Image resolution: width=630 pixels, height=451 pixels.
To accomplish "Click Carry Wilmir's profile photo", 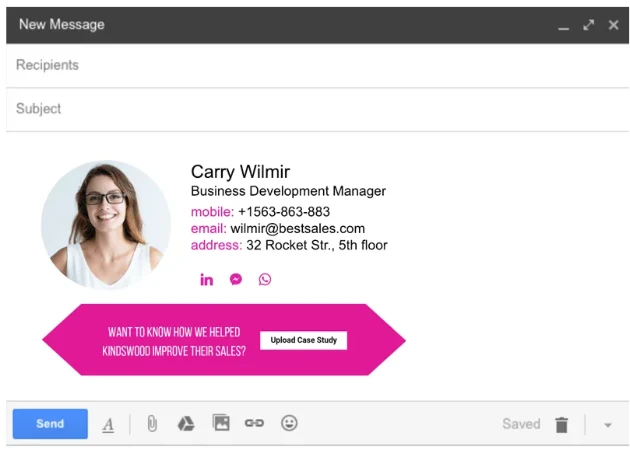I will tap(106, 224).
